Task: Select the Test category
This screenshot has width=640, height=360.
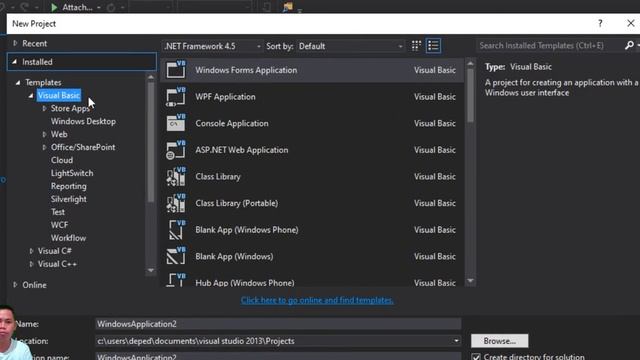Action: (58, 212)
